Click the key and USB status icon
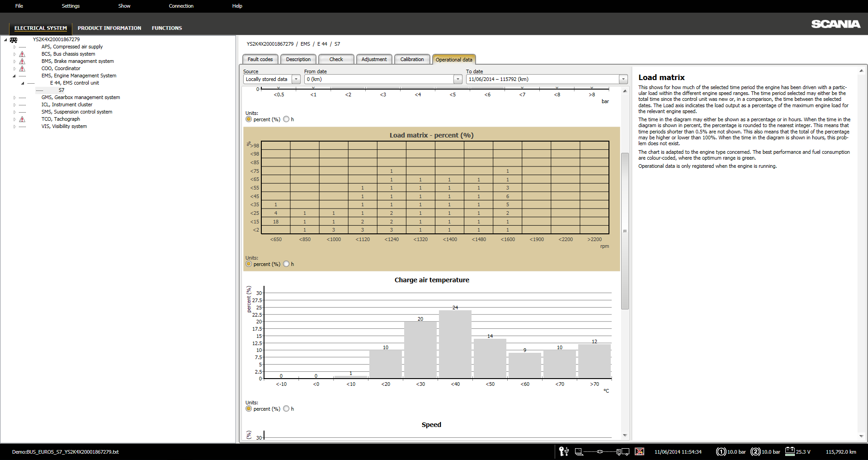Screen dimensions: 868x460 pyautogui.click(x=564, y=451)
